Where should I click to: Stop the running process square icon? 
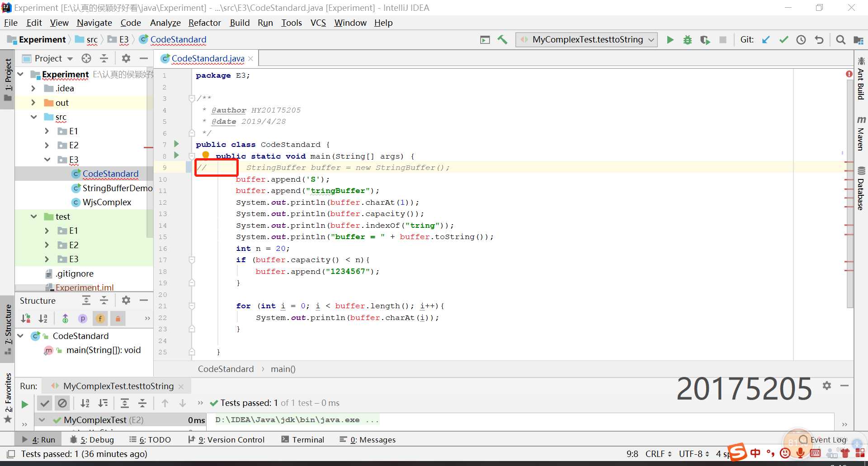[723, 40]
